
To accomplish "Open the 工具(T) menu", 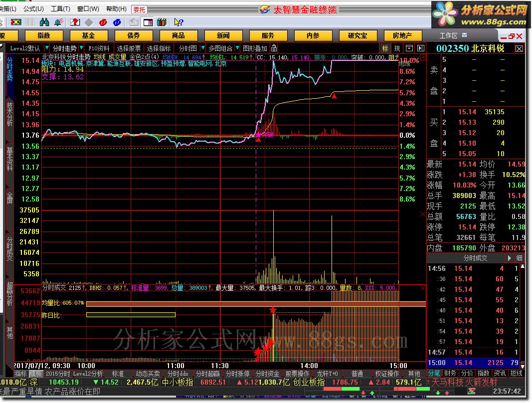I will point(60,9).
